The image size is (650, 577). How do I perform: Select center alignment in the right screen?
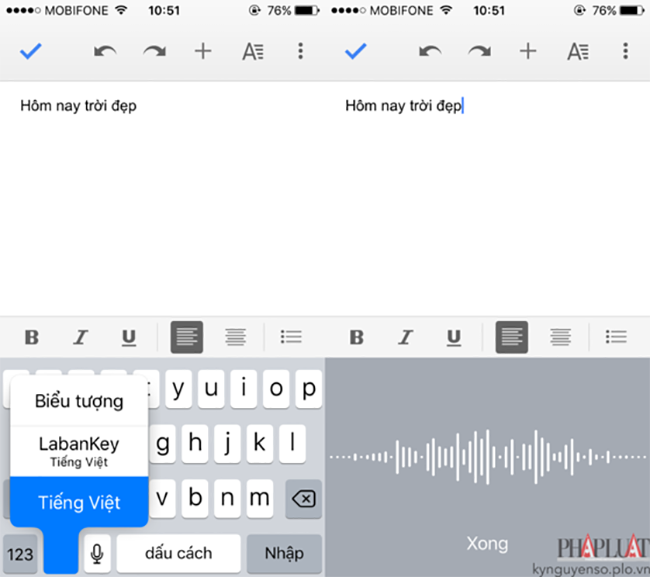(561, 337)
